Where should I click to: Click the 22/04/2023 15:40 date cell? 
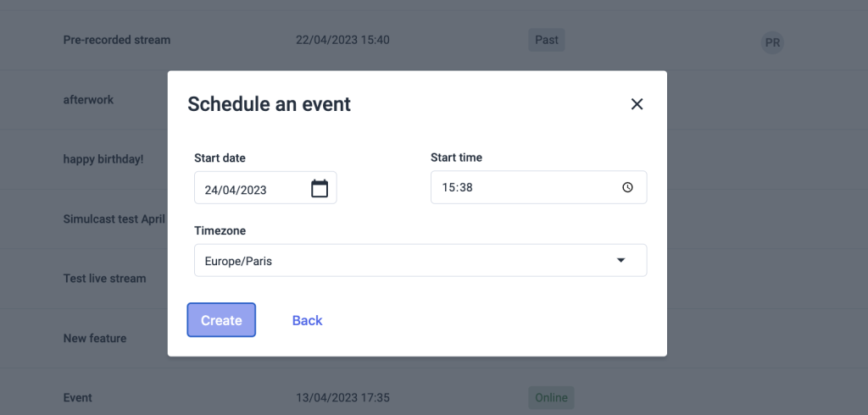click(342, 40)
